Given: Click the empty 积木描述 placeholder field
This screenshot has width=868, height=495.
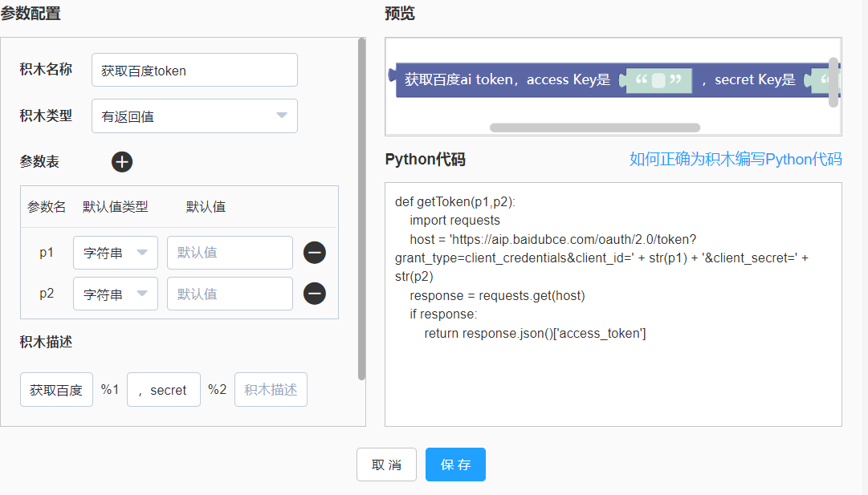Looking at the screenshot, I should pos(271,390).
